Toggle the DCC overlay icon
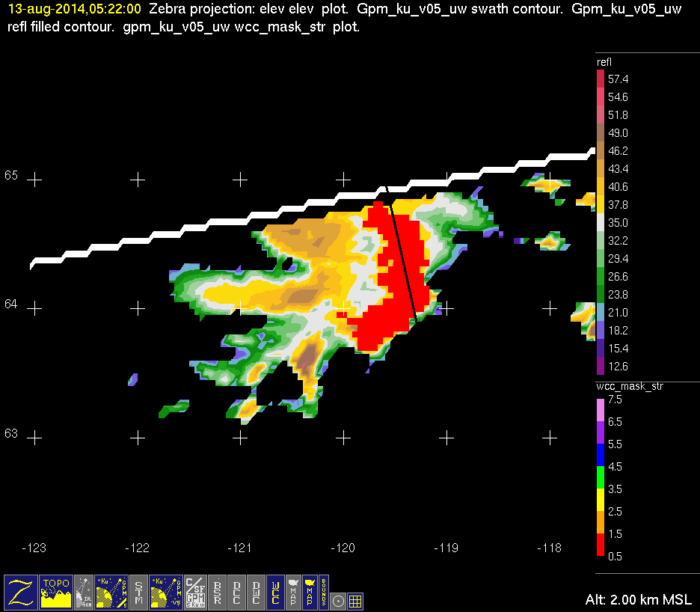This screenshot has height=612, width=700. [236, 592]
